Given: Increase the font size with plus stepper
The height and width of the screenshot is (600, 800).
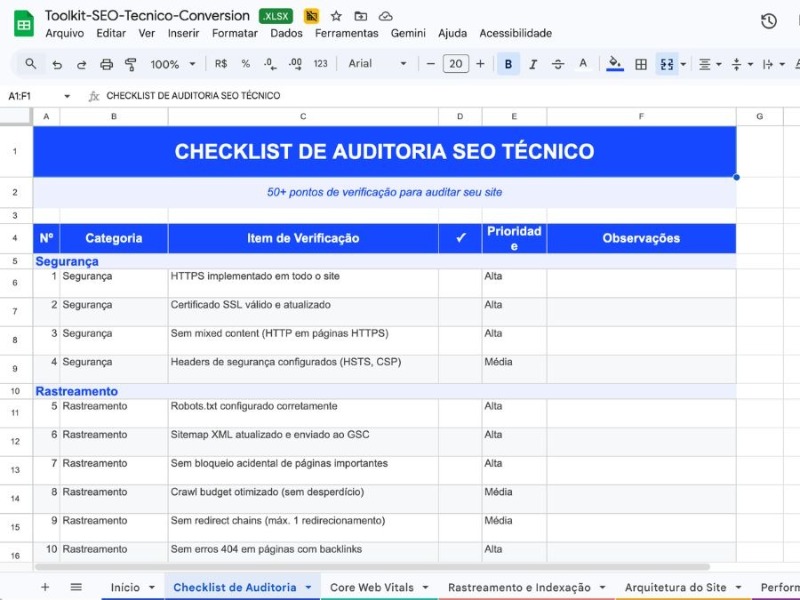Looking at the screenshot, I should pos(481,64).
